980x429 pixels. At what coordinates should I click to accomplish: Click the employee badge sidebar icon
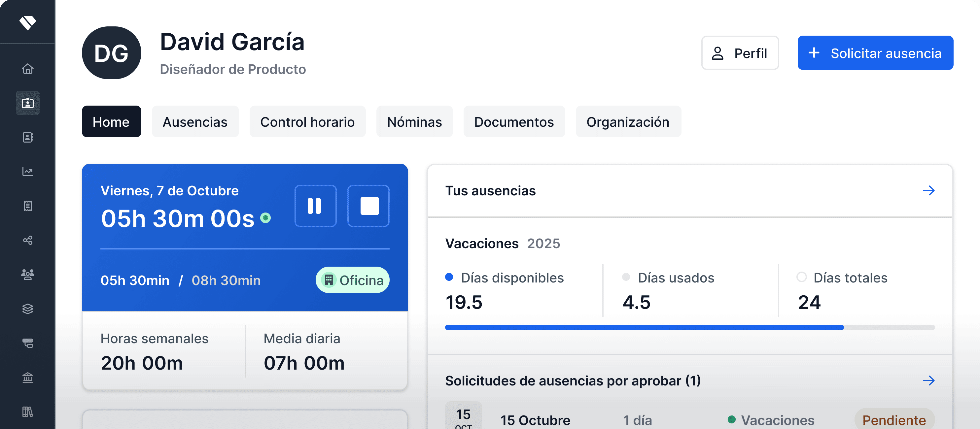(x=27, y=103)
